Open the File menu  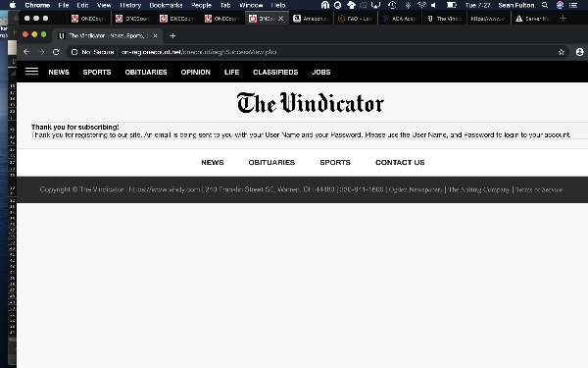64,5
